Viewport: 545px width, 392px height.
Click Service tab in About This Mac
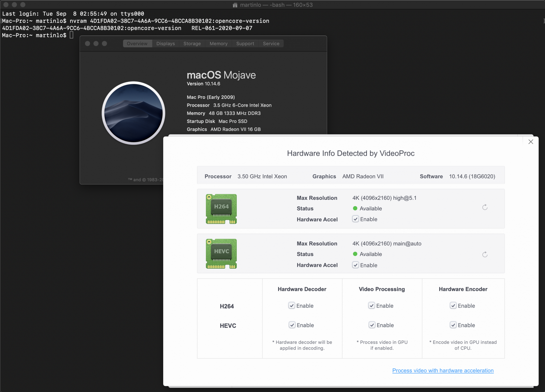pyautogui.click(x=271, y=43)
